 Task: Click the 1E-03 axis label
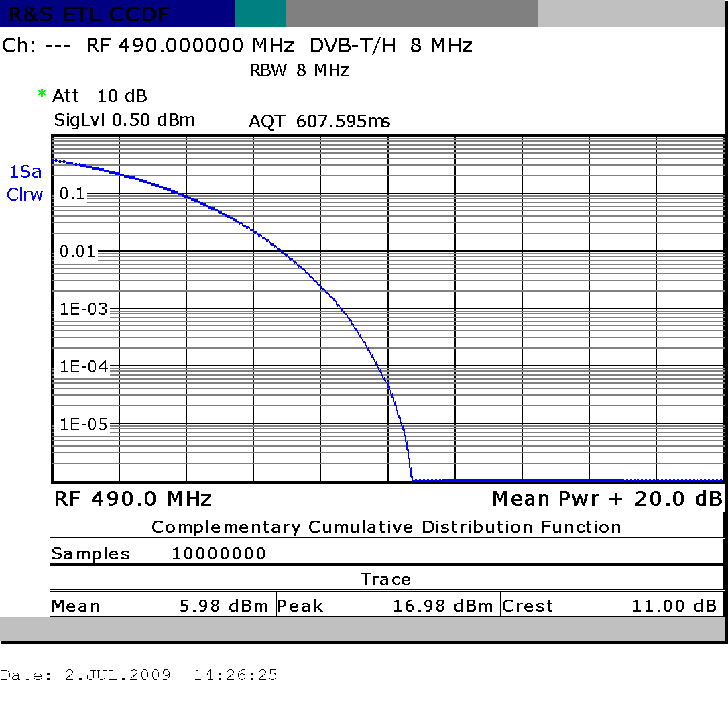tap(84, 309)
